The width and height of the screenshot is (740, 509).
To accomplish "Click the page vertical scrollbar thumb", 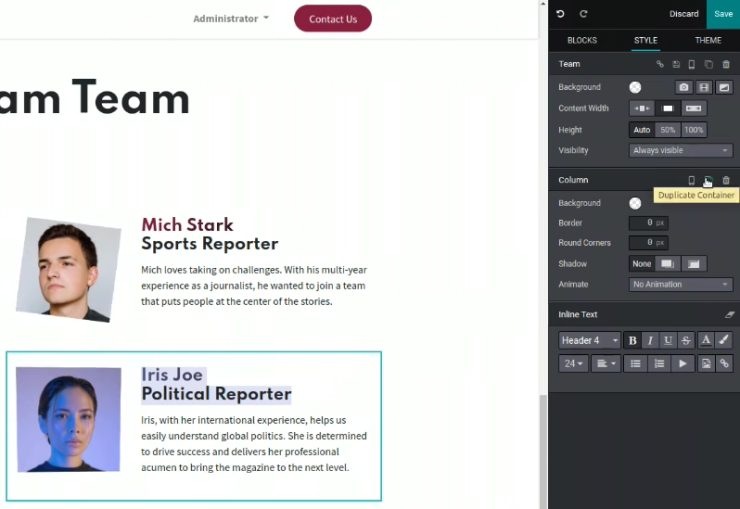I will (543, 452).
